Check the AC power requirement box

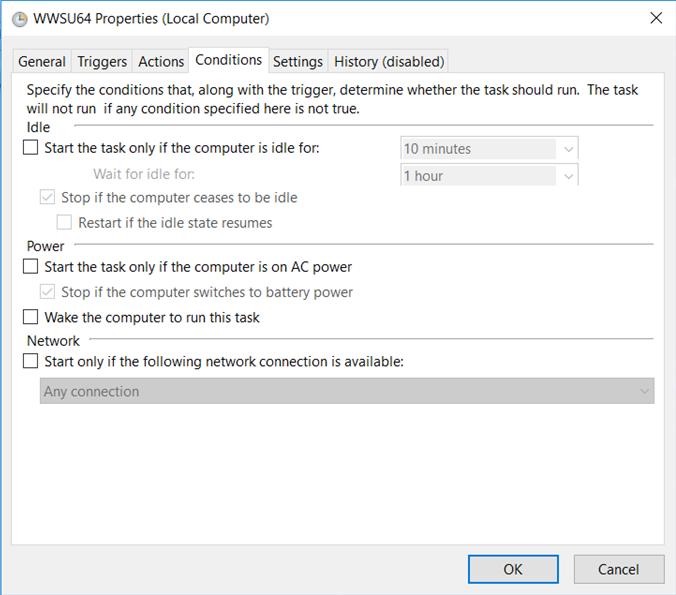[30, 266]
